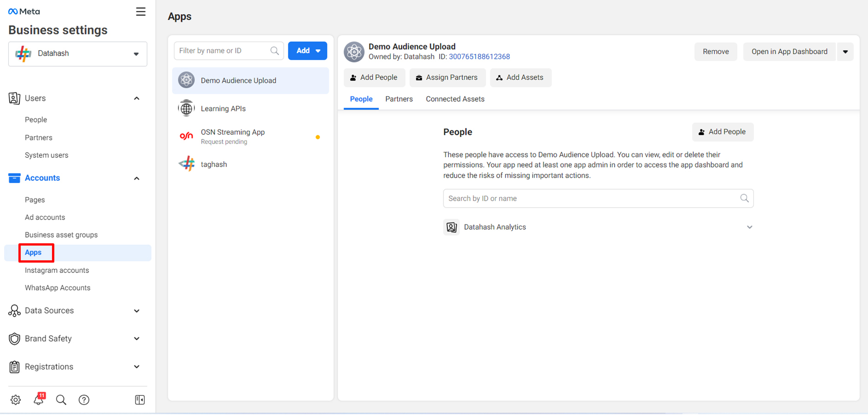Click Open in App Dashboard button
The image size is (868, 417).
[789, 52]
